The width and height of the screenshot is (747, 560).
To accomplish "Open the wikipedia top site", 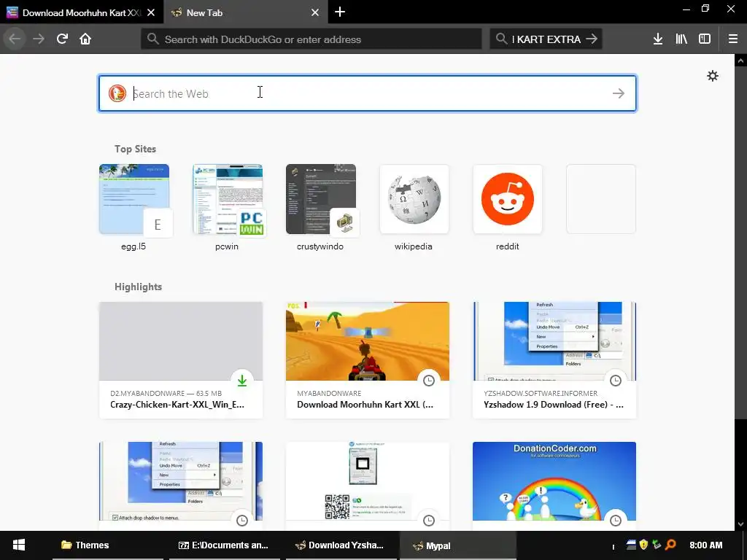I will tap(414, 208).
